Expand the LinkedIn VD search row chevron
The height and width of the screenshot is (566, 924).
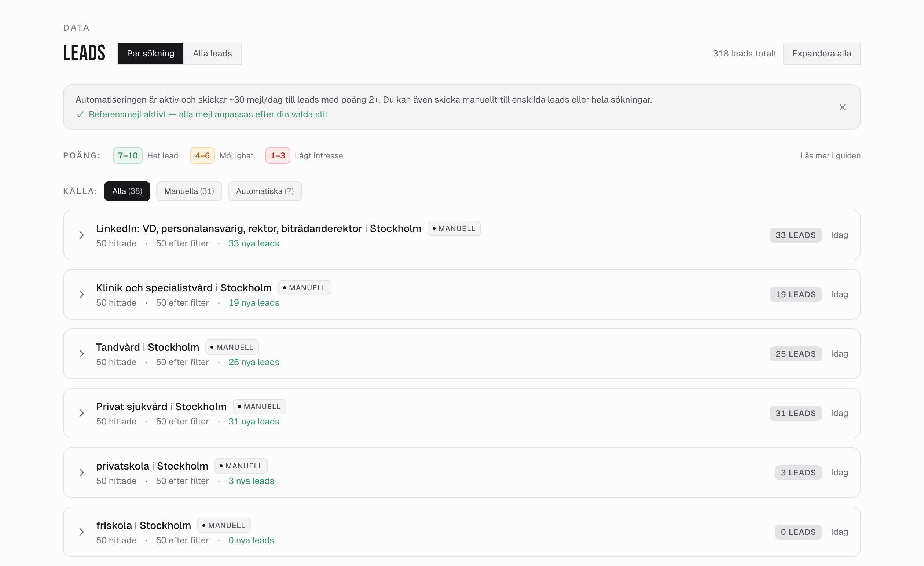[x=81, y=235]
